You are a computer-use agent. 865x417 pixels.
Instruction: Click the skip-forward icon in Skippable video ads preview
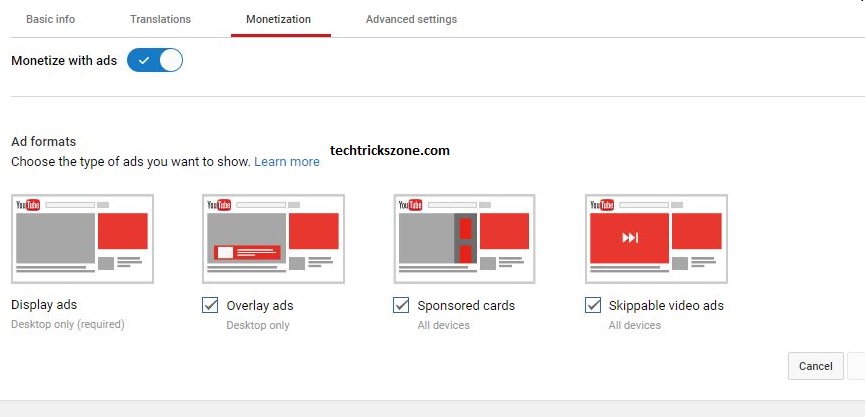[629, 238]
